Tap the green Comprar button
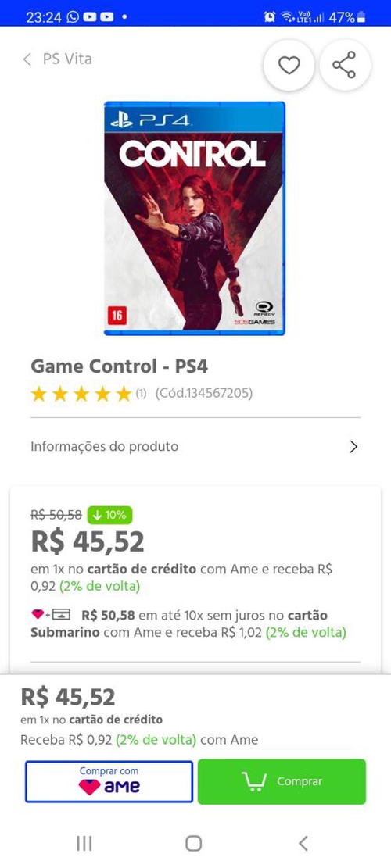 click(x=282, y=781)
